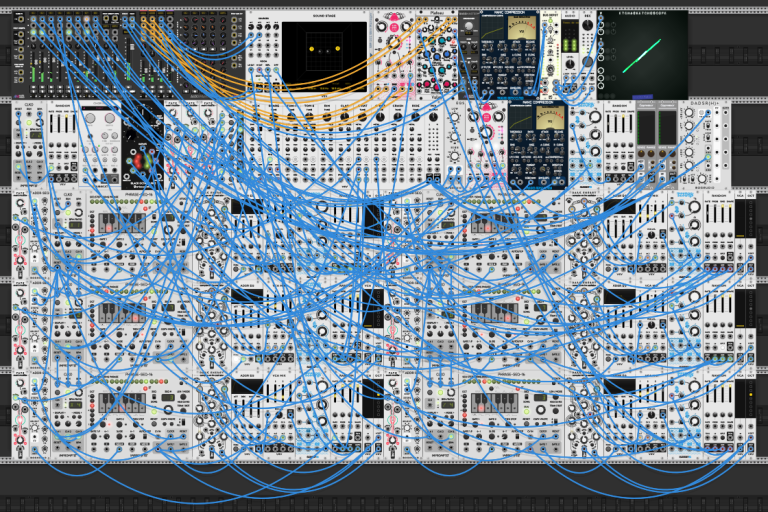
Task: Adjust the CRASH drum module's top knob
Action: point(398,117)
